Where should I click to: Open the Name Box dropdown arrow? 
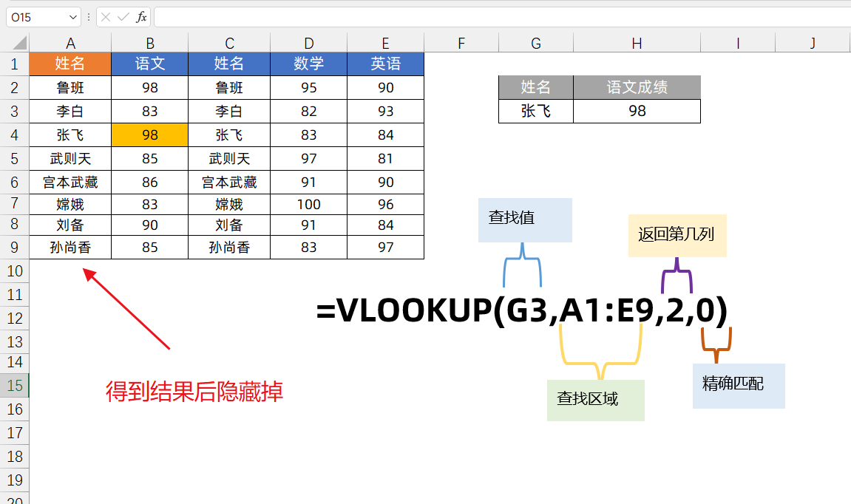coord(72,17)
